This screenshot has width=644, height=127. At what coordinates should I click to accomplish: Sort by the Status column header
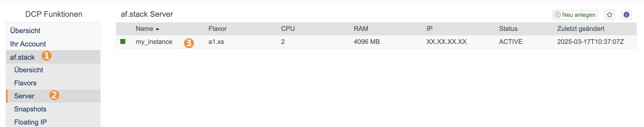coord(508,29)
